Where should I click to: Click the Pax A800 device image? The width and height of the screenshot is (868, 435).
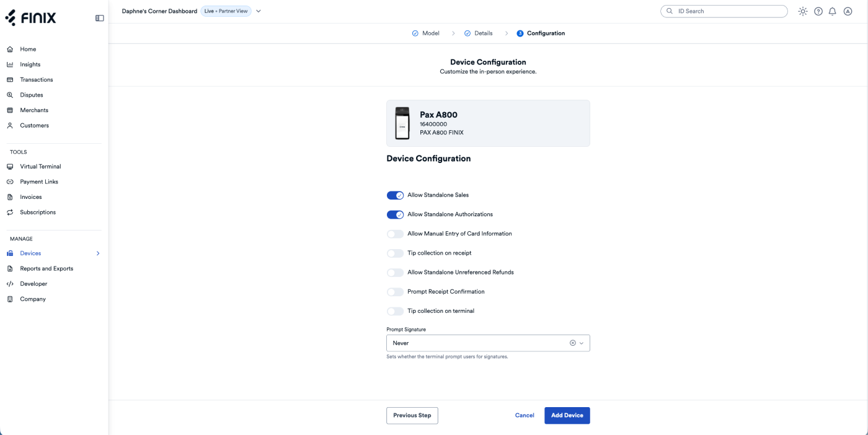point(403,123)
